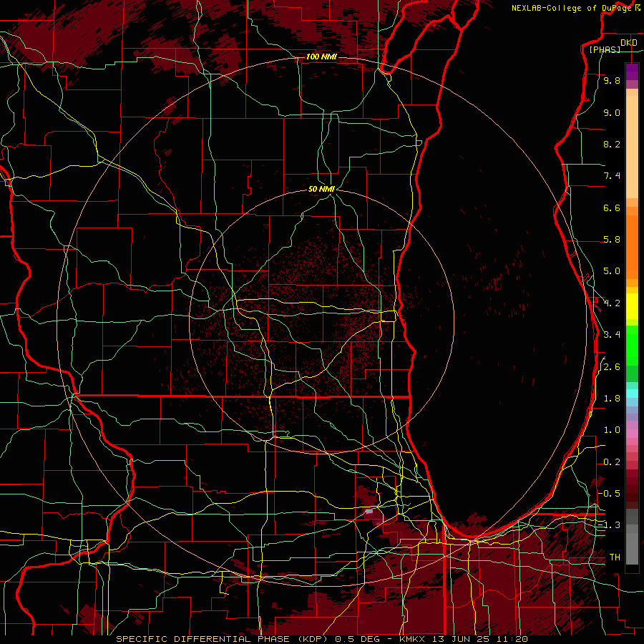644x644 pixels.
Task: Click the SPECIFIC DIFFERENTIAL PHASE (KDP) caption
Action: [x=220, y=639]
